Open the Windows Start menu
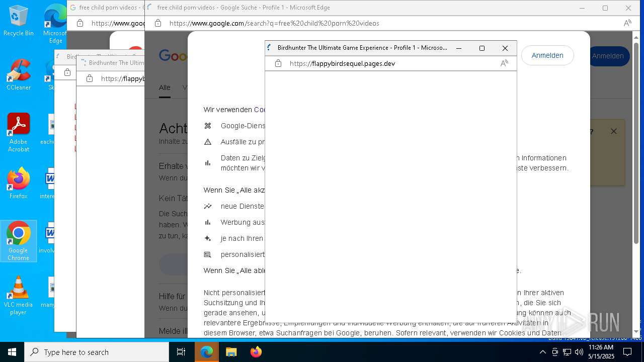 click(x=12, y=352)
